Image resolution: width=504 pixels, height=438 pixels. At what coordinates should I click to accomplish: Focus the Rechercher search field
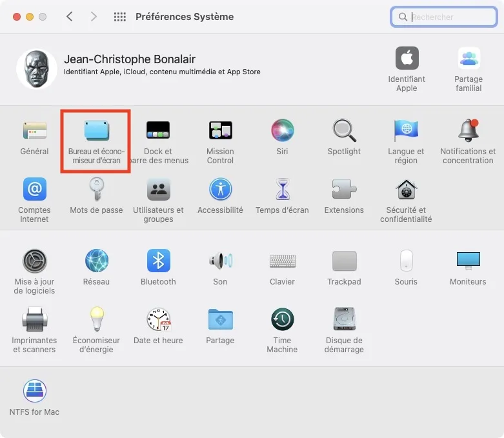click(444, 17)
